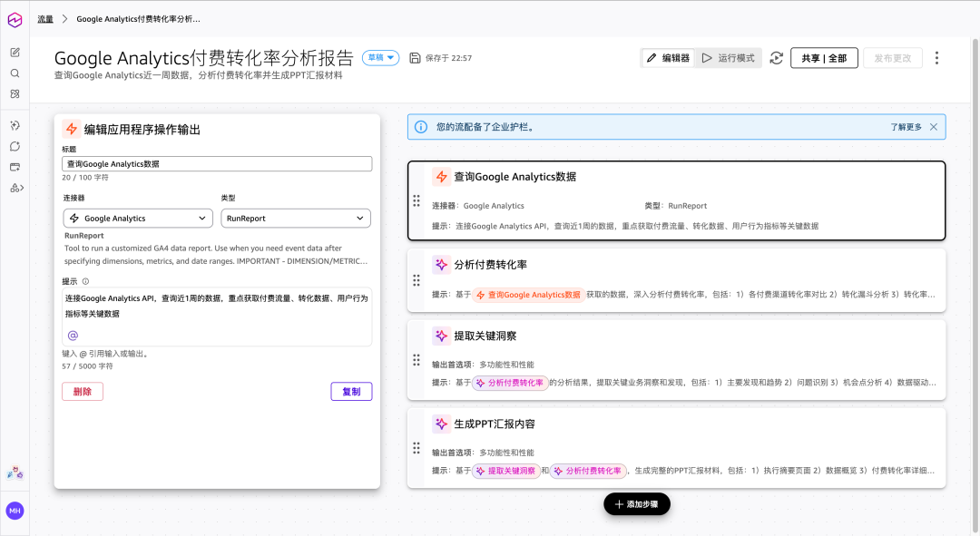Click 分析付费转化率 chip in PPT card

[x=588, y=471]
